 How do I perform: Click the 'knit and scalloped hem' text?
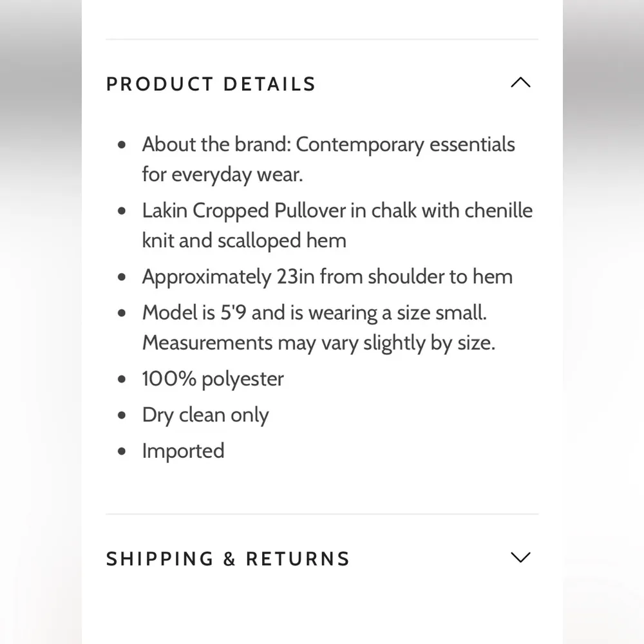click(x=244, y=241)
